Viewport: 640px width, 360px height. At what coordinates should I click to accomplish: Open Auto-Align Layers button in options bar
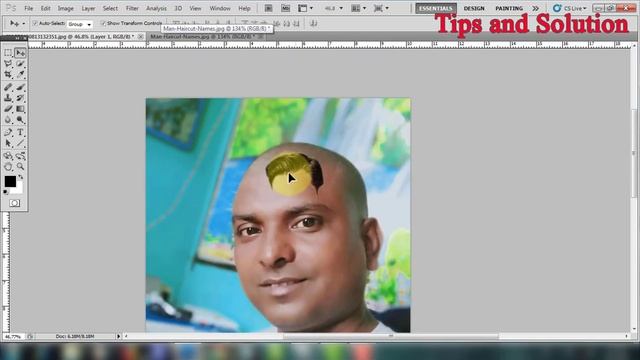tap(313, 24)
